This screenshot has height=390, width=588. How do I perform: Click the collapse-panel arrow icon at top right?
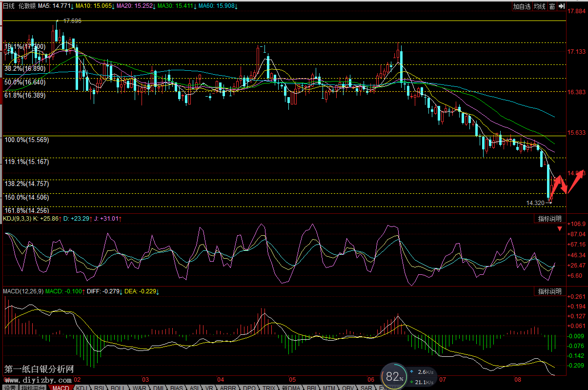tap(562, 6)
